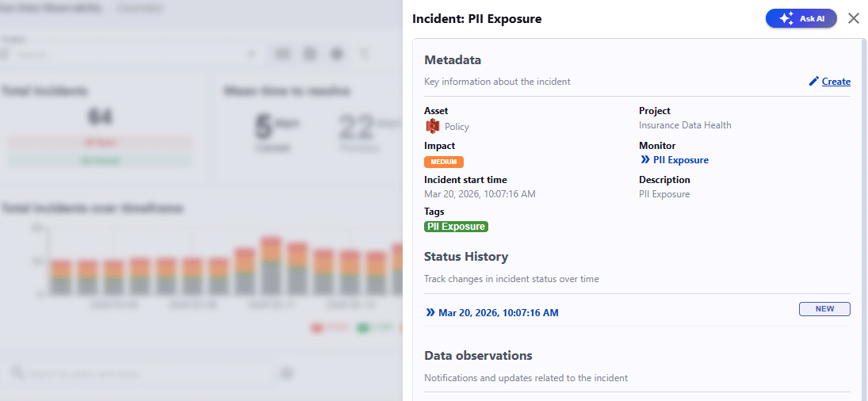Click the Insurance Data Health project value
The height and width of the screenshot is (401, 868).
click(x=685, y=125)
